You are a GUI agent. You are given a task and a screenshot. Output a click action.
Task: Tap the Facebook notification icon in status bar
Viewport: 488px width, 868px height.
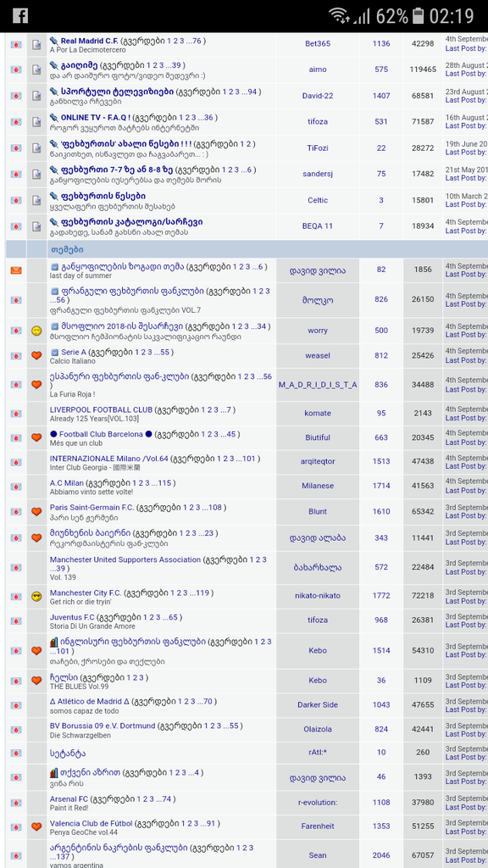pyautogui.click(x=20, y=15)
